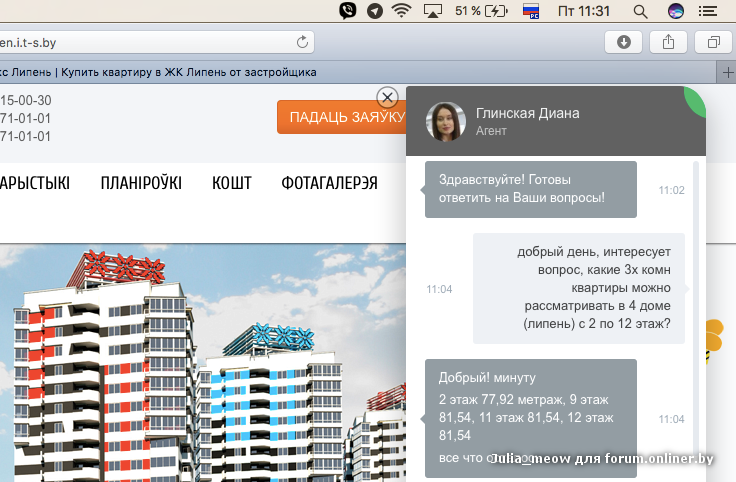Open the КОШТ menu item

[x=231, y=183]
